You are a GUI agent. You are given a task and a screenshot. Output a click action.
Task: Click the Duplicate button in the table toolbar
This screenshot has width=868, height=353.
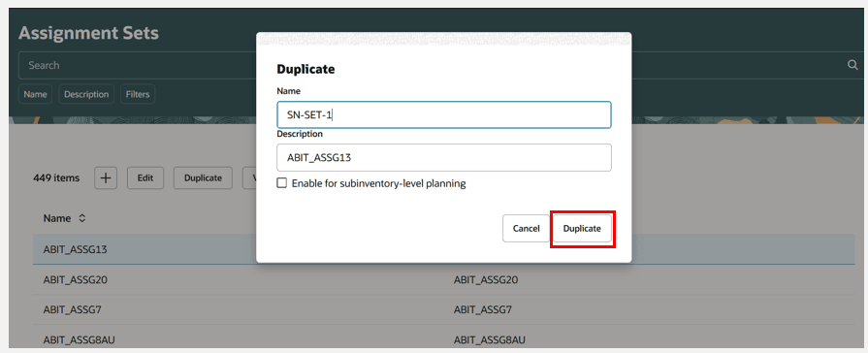click(203, 178)
